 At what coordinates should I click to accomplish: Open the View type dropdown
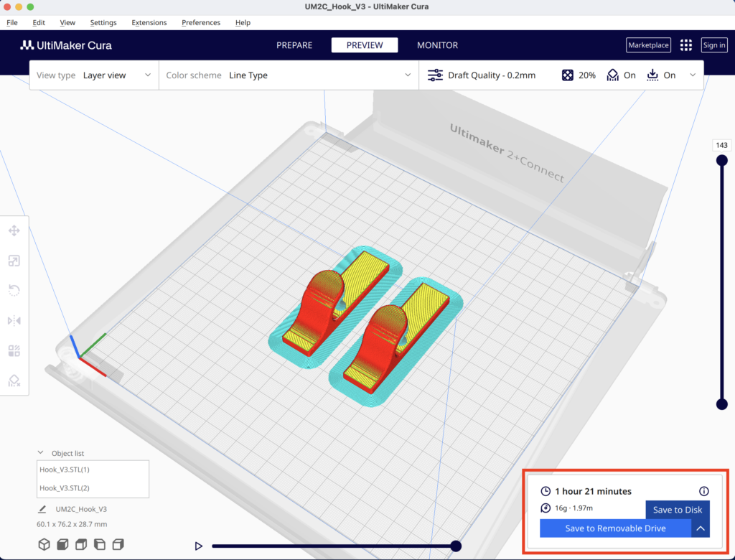click(x=94, y=75)
